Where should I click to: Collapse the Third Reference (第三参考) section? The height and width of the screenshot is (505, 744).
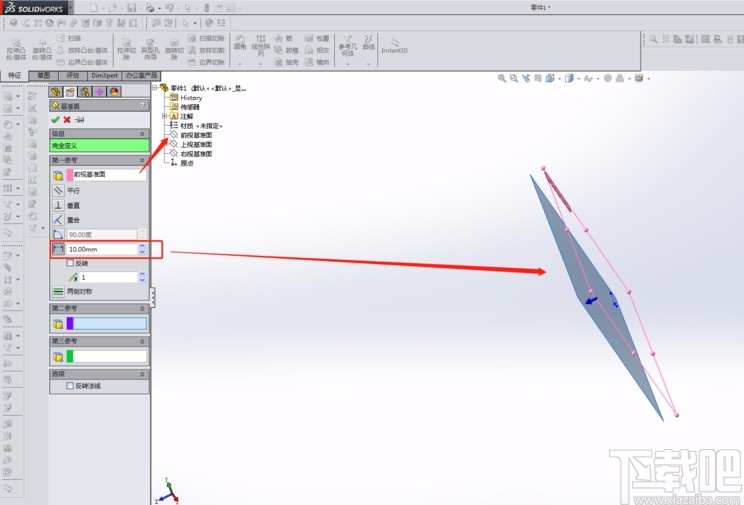coord(142,341)
